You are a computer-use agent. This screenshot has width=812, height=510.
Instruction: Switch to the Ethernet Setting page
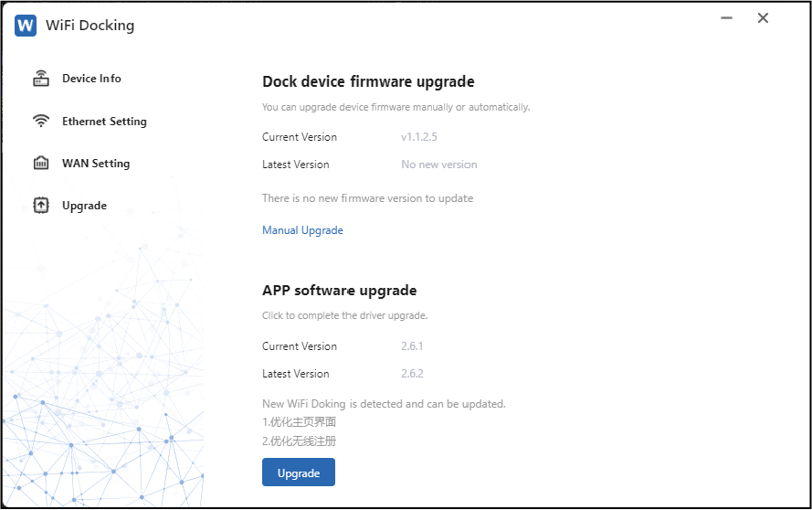[104, 122]
